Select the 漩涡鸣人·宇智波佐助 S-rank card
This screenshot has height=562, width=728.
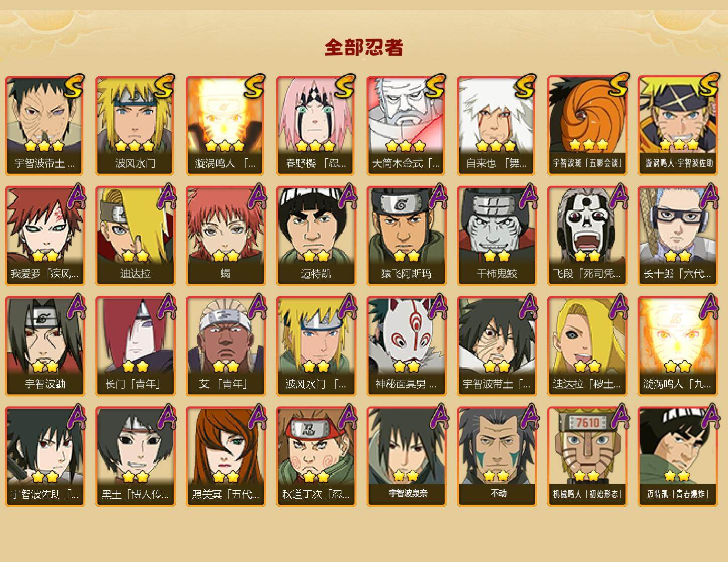(677, 125)
